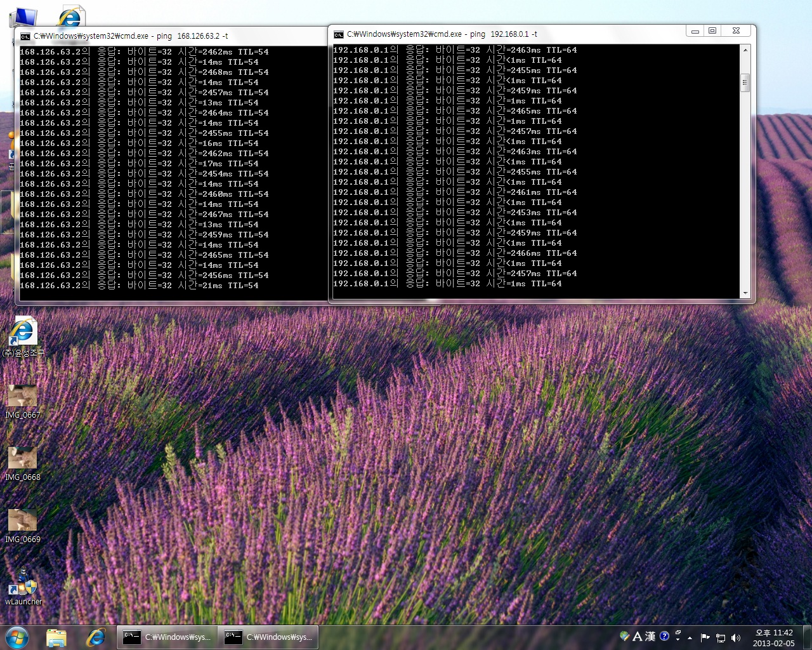Viewport: 812px width, 650px height.
Task: Select the (주)용성조구 Internet Explorer shortcut
Action: click(23, 338)
